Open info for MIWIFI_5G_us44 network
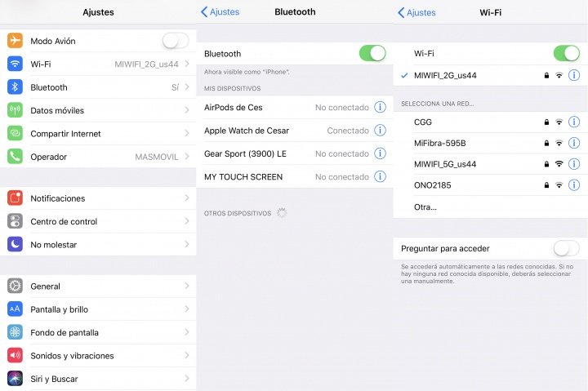588x391 pixels. coord(574,164)
